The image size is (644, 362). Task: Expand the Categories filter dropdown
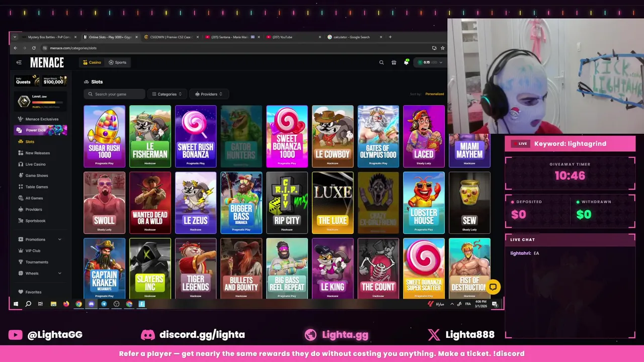[167, 94]
